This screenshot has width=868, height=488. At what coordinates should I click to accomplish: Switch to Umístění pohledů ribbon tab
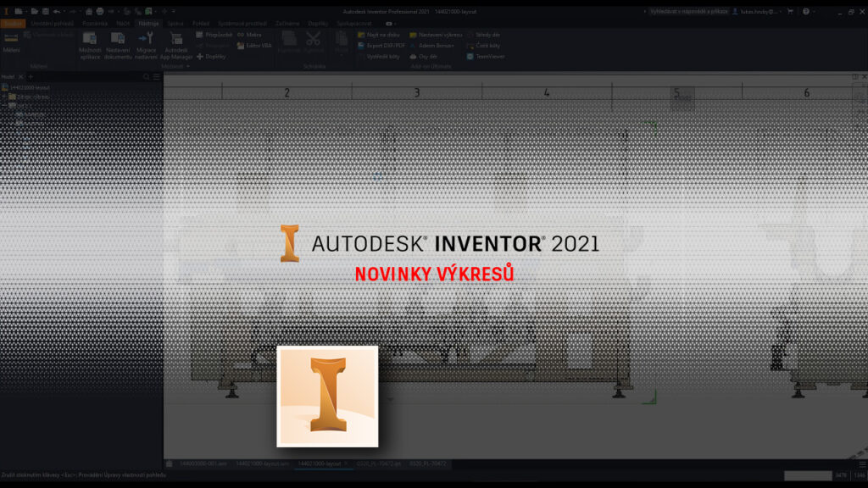[52, 23]
